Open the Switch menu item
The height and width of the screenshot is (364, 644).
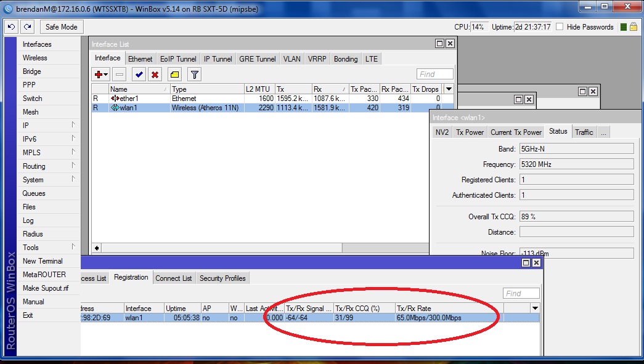click(33, 99)
